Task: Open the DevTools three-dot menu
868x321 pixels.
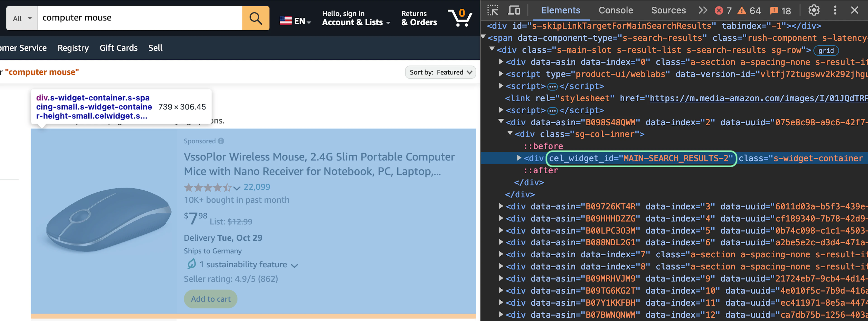Action: point(835,10)
